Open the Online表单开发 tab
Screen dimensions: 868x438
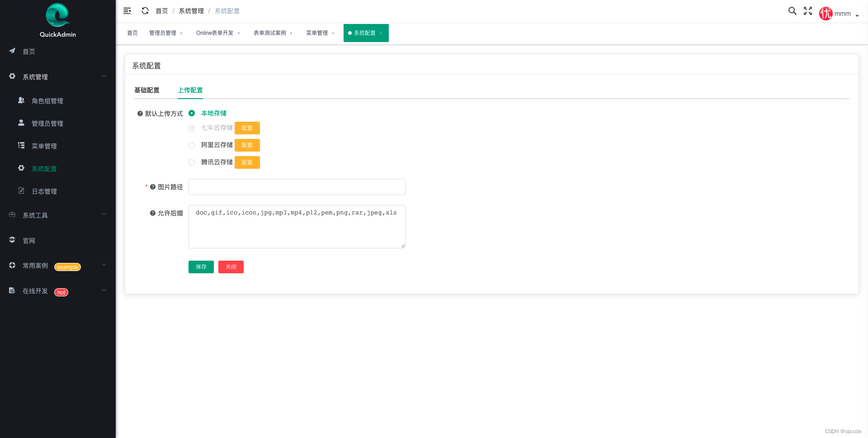coord(216,33)
